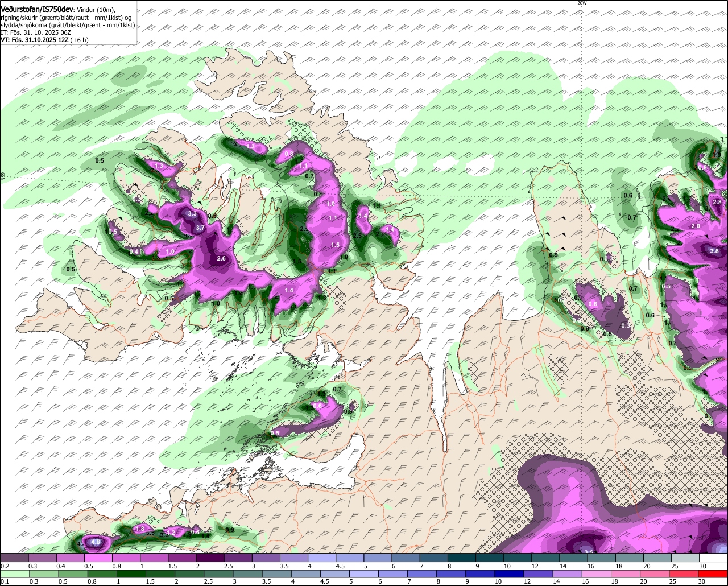This screenshot has height=586, width=728.
Task: Click the VT: Fös. 31.10.2025 12Z valid time
Action: pos(34,40)
